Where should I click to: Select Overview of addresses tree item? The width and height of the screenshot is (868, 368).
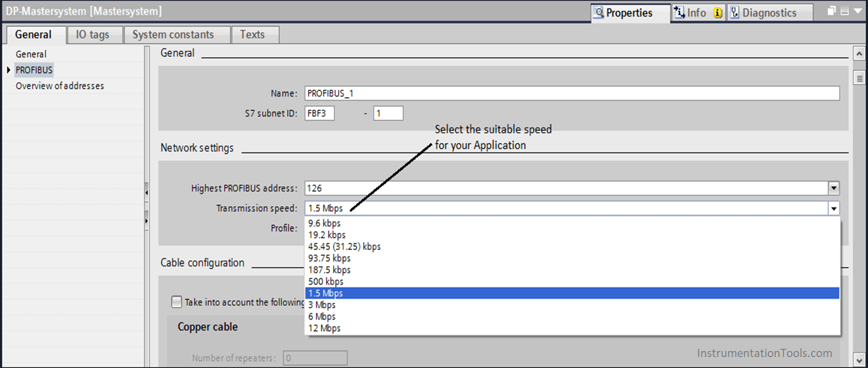point(60,86)
